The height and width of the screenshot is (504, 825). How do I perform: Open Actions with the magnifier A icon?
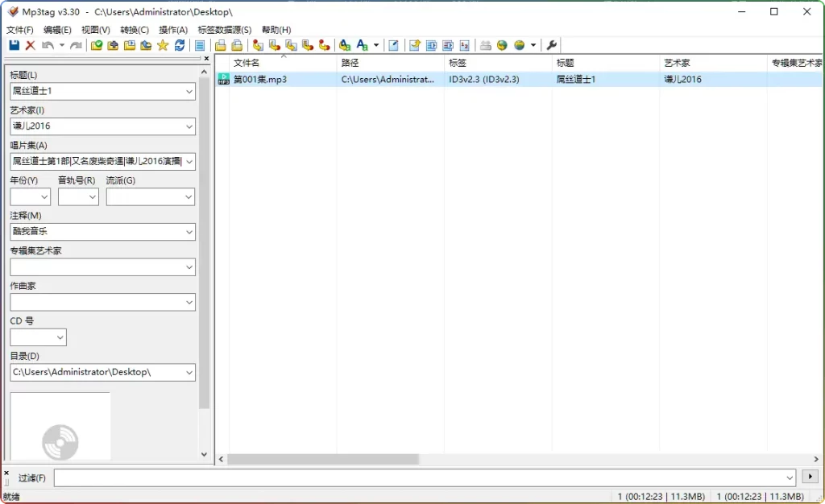[345, 45]
